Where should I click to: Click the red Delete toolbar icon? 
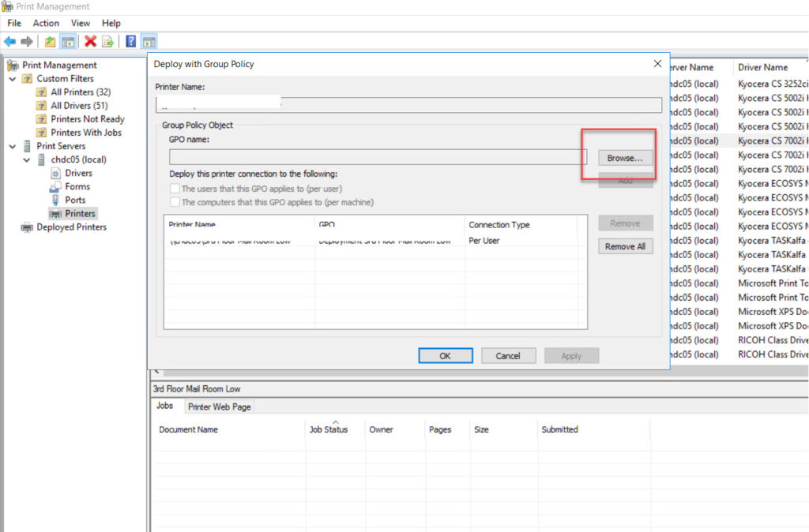(x=89, y=41)
